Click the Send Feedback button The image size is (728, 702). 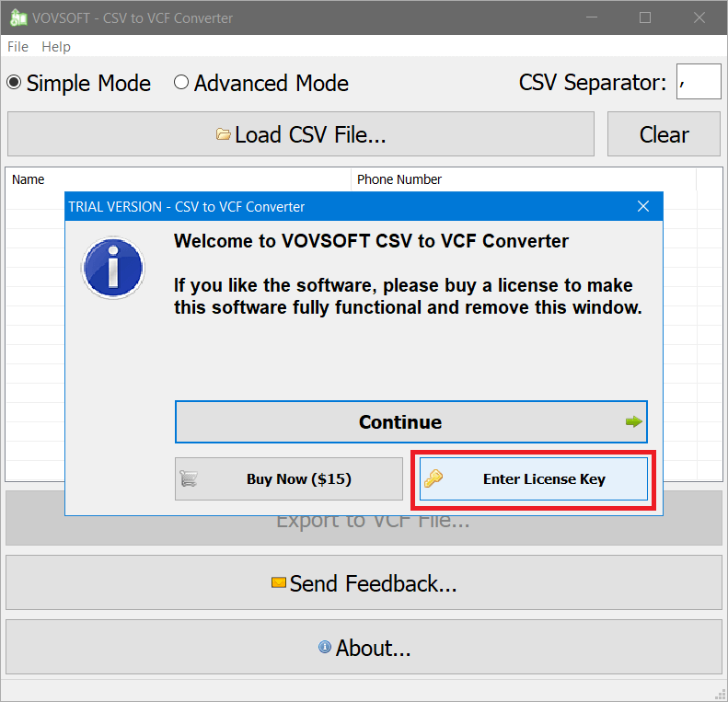tap(364, 582)
